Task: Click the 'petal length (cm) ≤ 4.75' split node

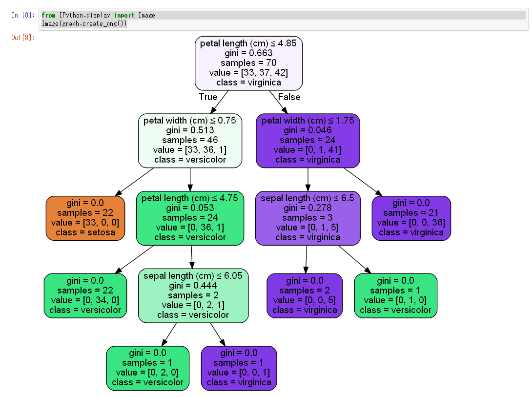Action: [190, 218]
